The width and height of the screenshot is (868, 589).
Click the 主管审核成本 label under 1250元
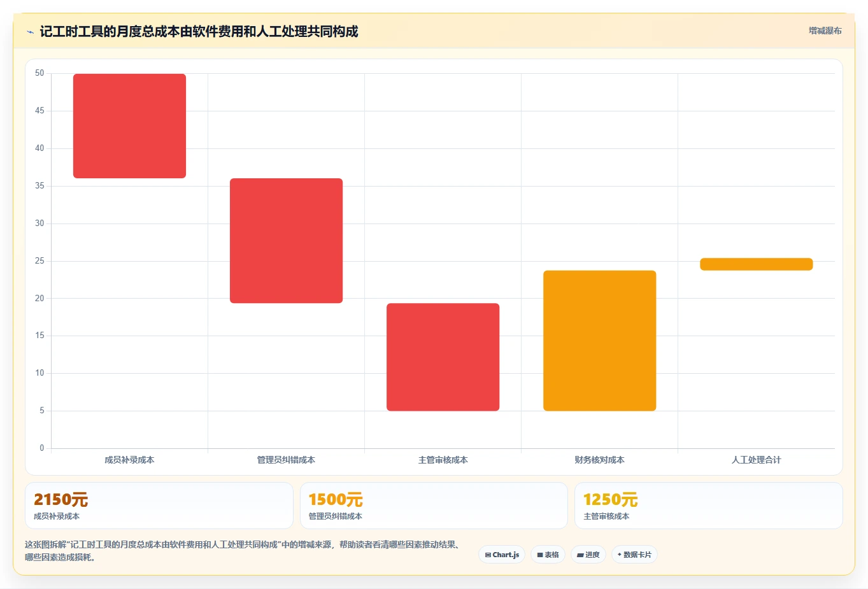click(606, 516)
